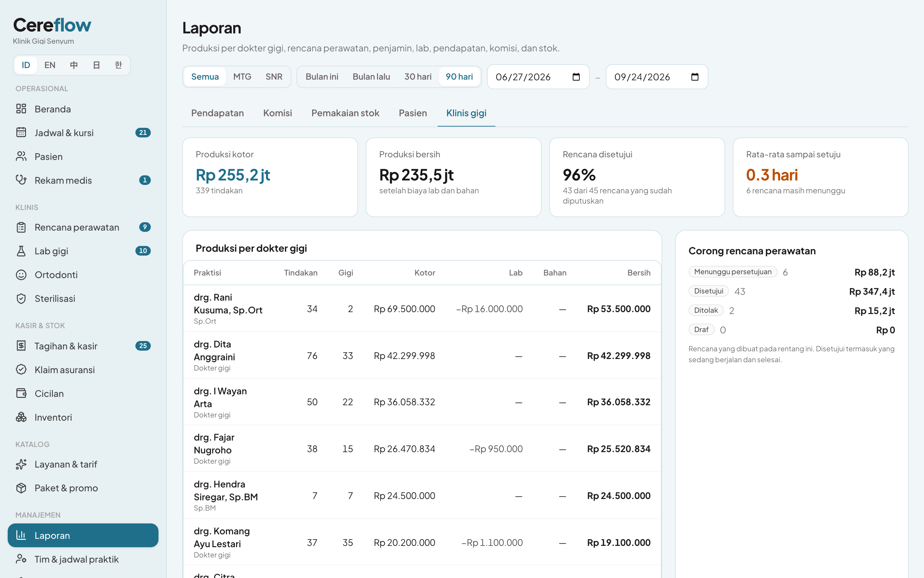The image size is (924, 578).
Task: Switch language to EN
Action: click(x=50, y=65)
